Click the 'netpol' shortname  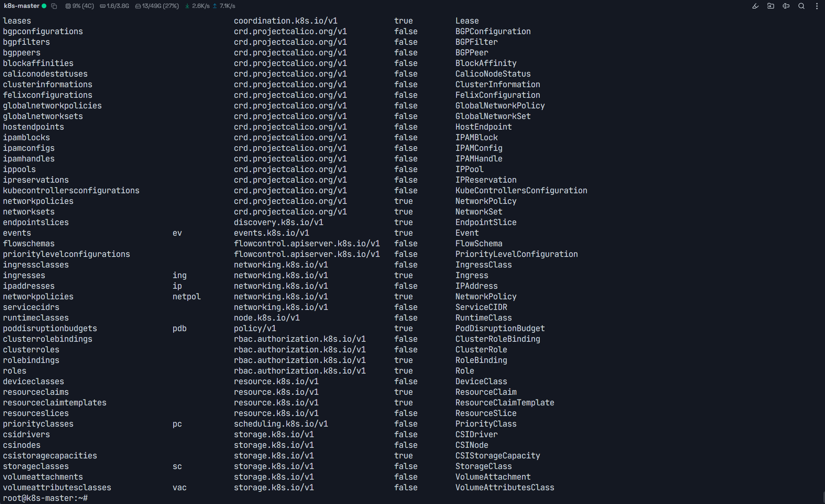click(x=187, y=297)
